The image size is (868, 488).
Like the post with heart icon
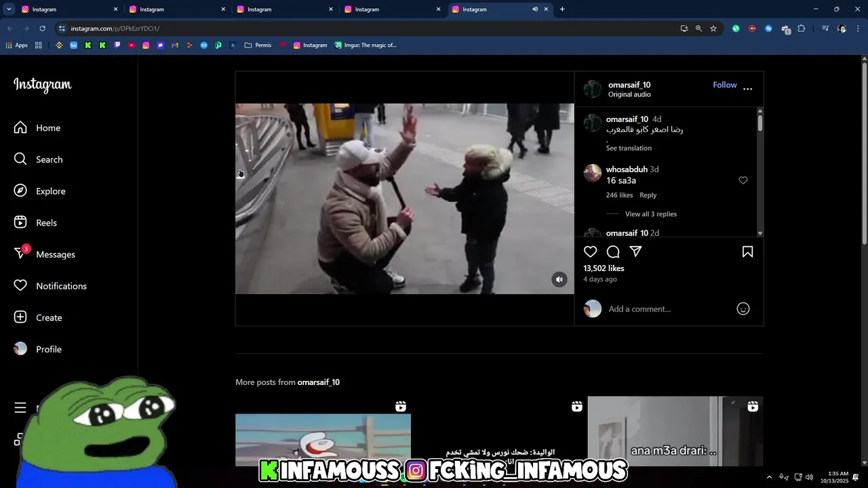point(591,251)
